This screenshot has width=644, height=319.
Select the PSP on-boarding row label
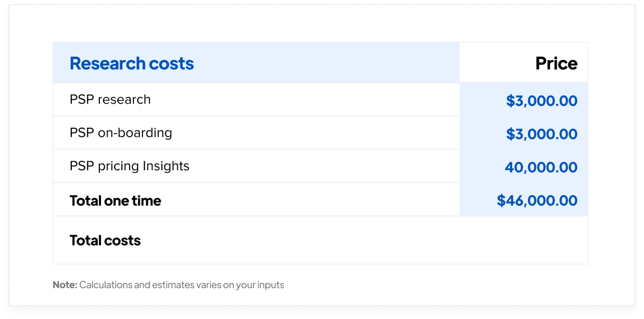(x=121, y=133)
